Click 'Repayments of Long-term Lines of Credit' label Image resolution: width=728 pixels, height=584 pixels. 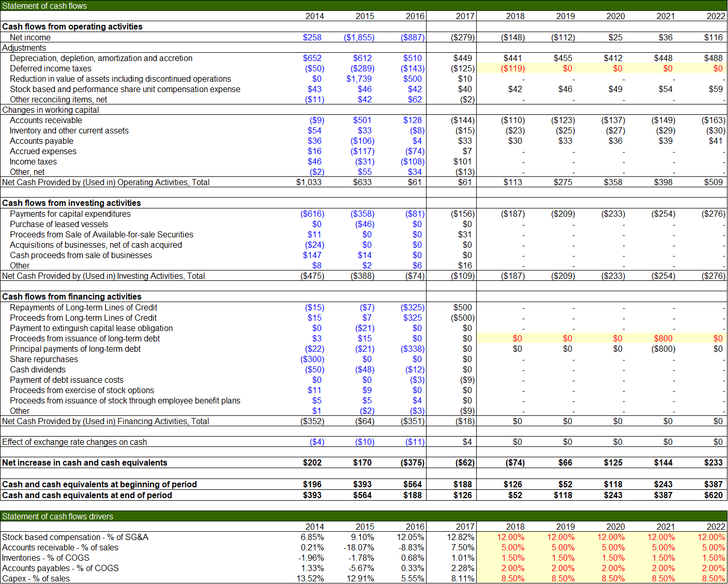coord(83,307)
